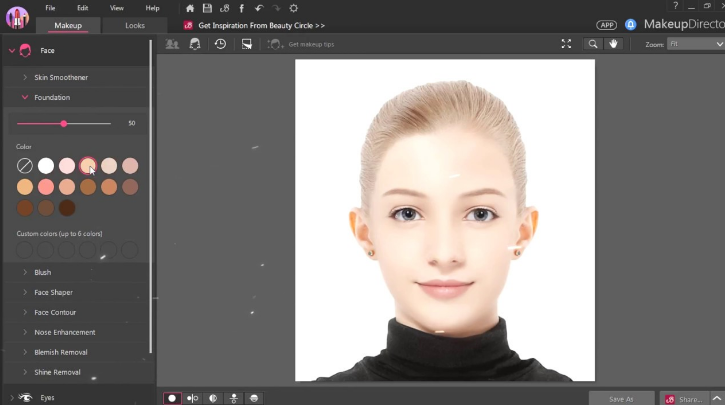Click the notification bell icon

coord(630,25)
